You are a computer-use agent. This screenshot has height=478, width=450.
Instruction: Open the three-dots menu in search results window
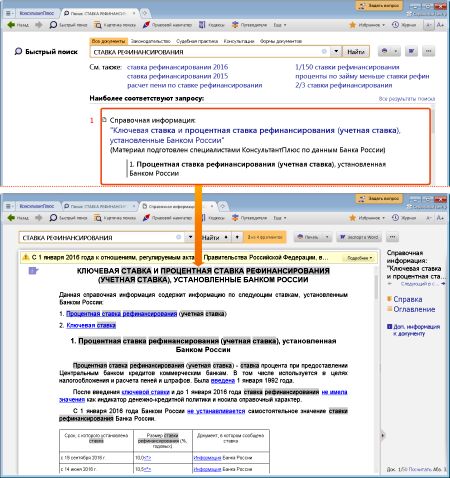(428, 51)
